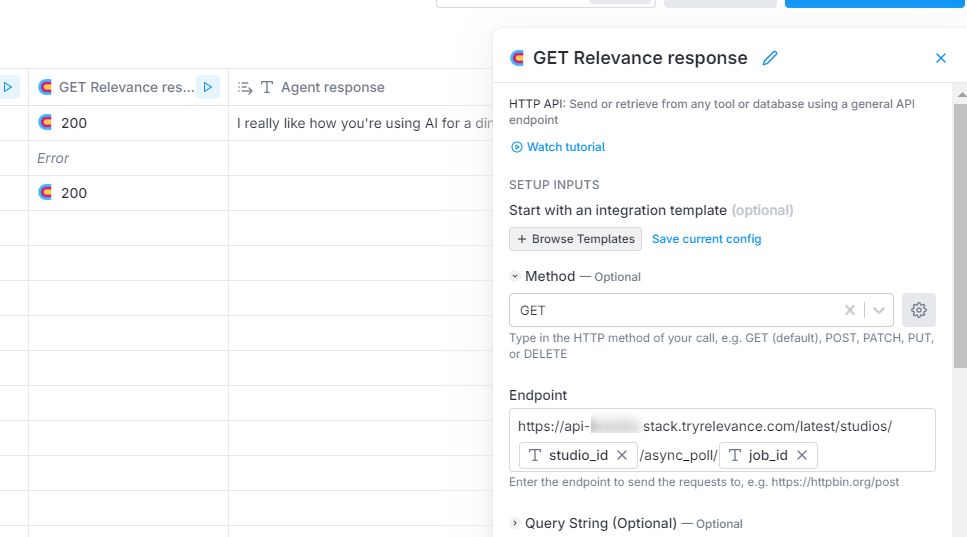Open settings gear next to Method field
The image size is (967, 537).
point(918,310)
